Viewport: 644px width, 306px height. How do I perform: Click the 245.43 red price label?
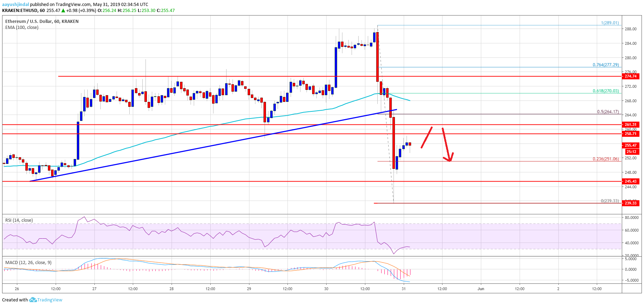pos(631,181)
